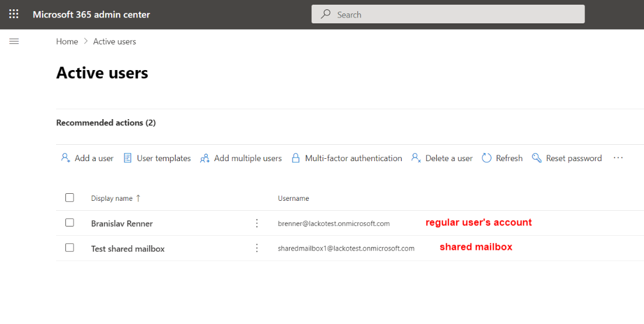Click the User templates document icon
The height and width of the screenshot is (324, 644).
pyautogui.click(x=128, y=158)
